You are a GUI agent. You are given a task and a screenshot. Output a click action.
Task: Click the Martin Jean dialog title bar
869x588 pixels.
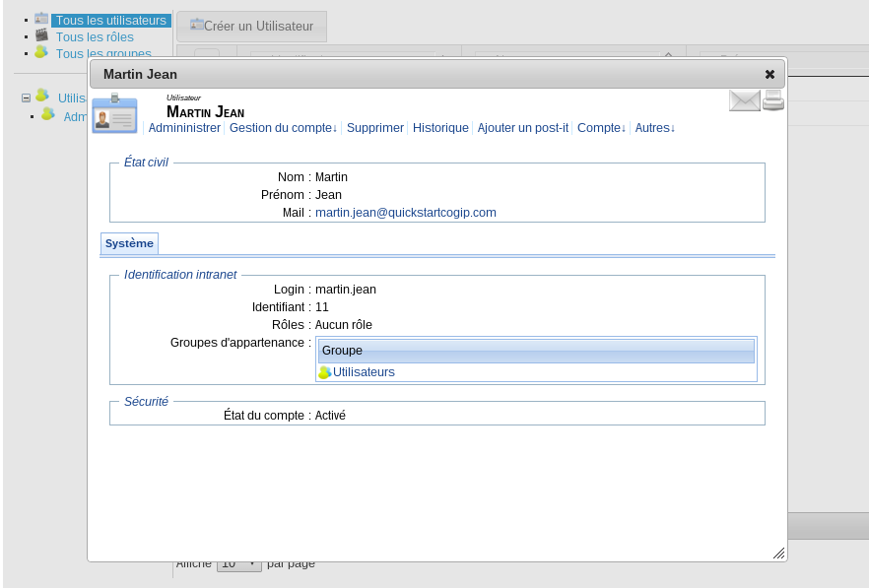click(x=437, y=74)
